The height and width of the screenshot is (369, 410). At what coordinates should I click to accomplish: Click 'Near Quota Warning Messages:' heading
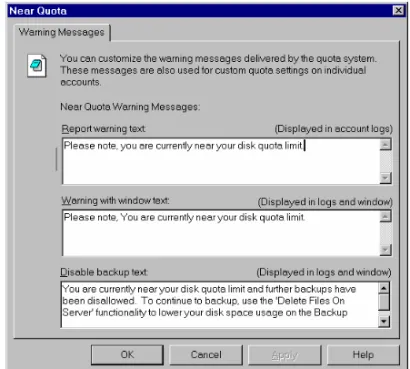[x=130, y=107]
